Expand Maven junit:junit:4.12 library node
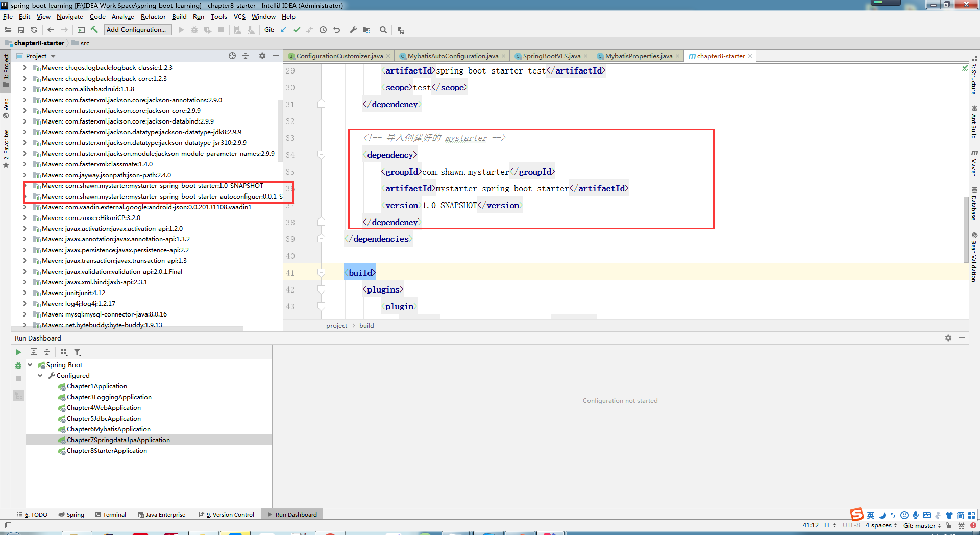The width and height of the screenshot is (980, 535). [24, 293]
